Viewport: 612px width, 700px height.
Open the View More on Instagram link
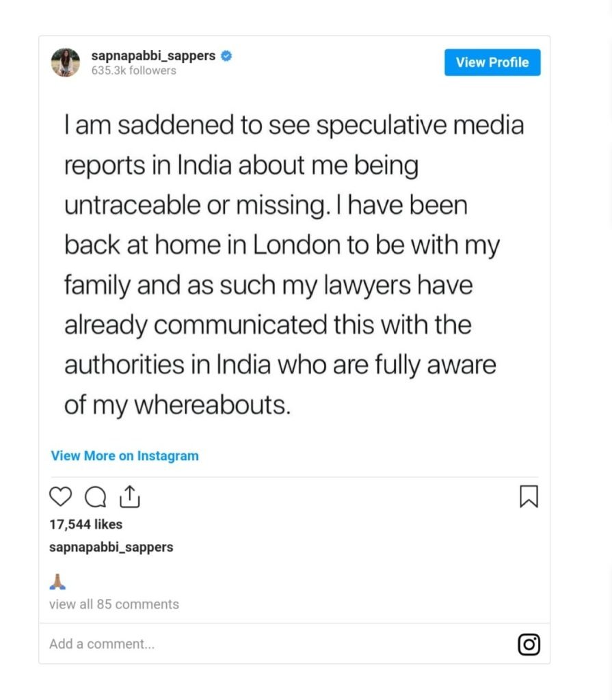pos(124,456)
